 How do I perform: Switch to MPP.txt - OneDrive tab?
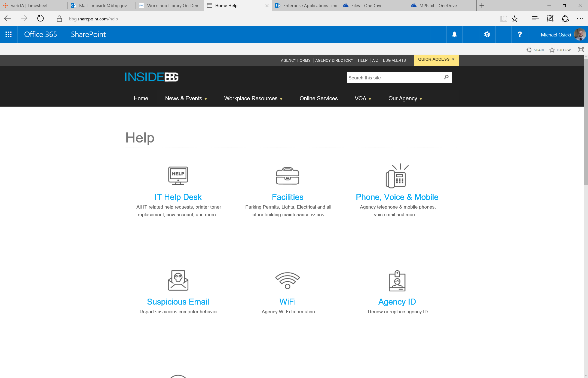[442, 5]
